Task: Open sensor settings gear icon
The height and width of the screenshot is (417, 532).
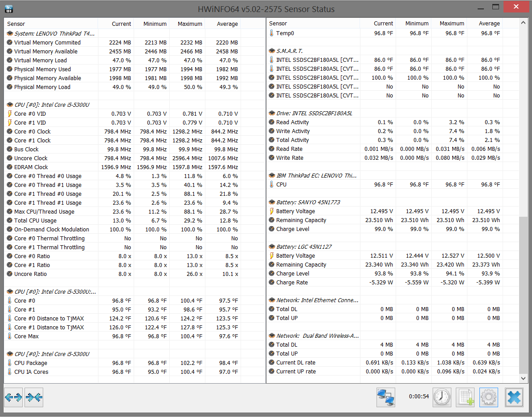Action: pos(489,397)
